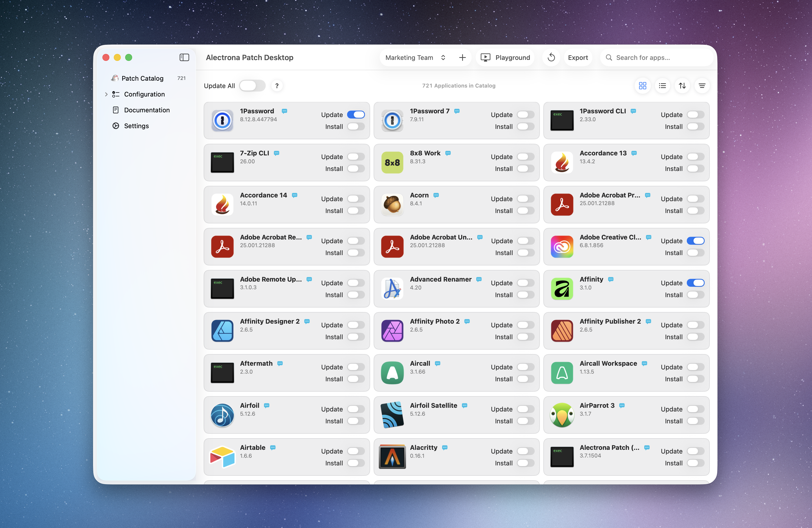Click the Playground button

[x=505, y=58]
